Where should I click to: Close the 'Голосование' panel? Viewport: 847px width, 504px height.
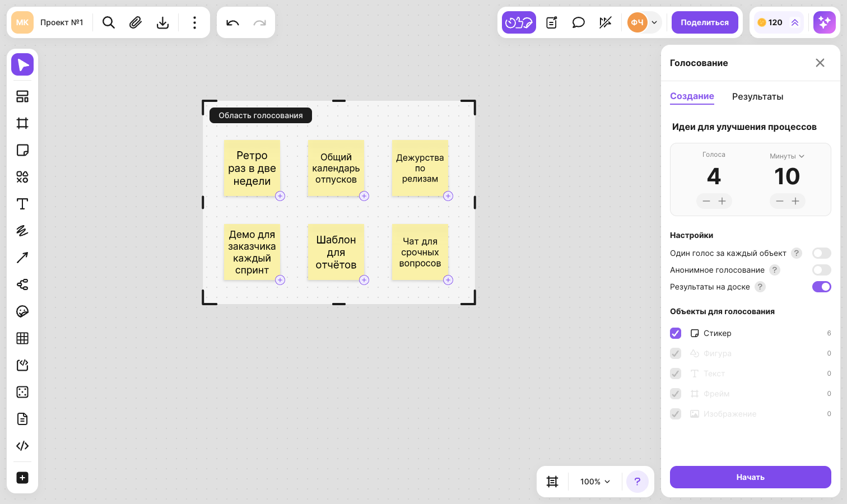820,63
